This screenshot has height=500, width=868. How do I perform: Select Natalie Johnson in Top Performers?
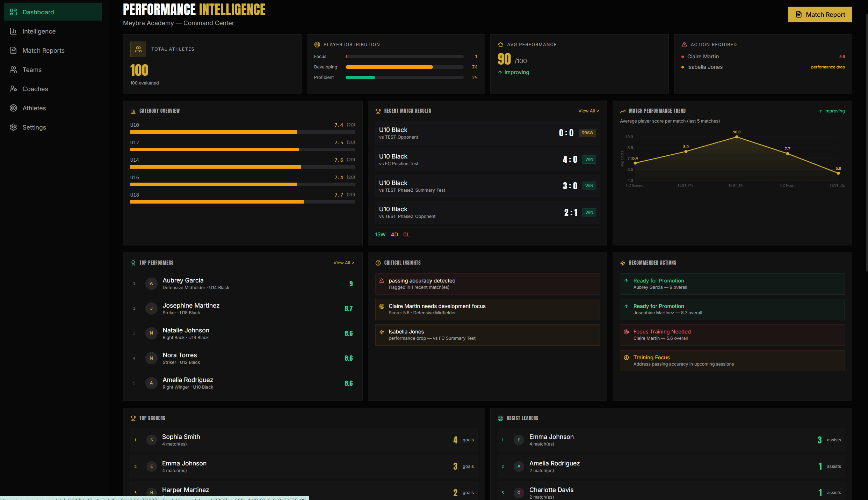tap(243, 333)
